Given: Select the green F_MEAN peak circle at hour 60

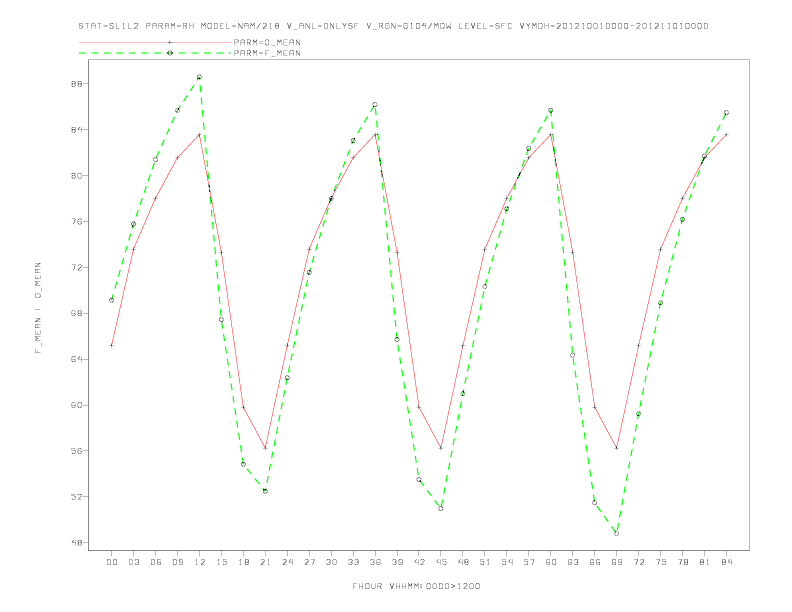Looking at the screenshot, I should click(551, 110).
